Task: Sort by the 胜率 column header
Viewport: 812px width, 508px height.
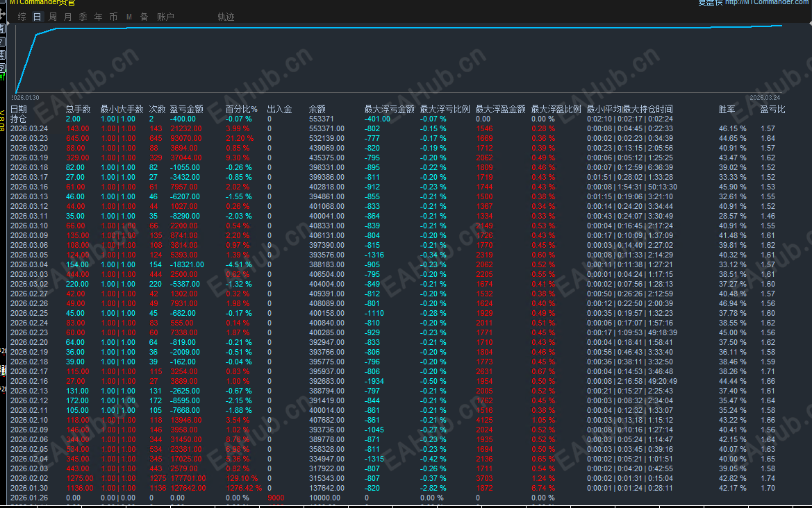Action: [727, 109]
